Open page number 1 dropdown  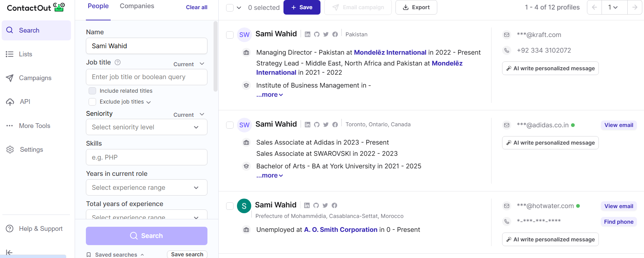click(x=614, y=7)
